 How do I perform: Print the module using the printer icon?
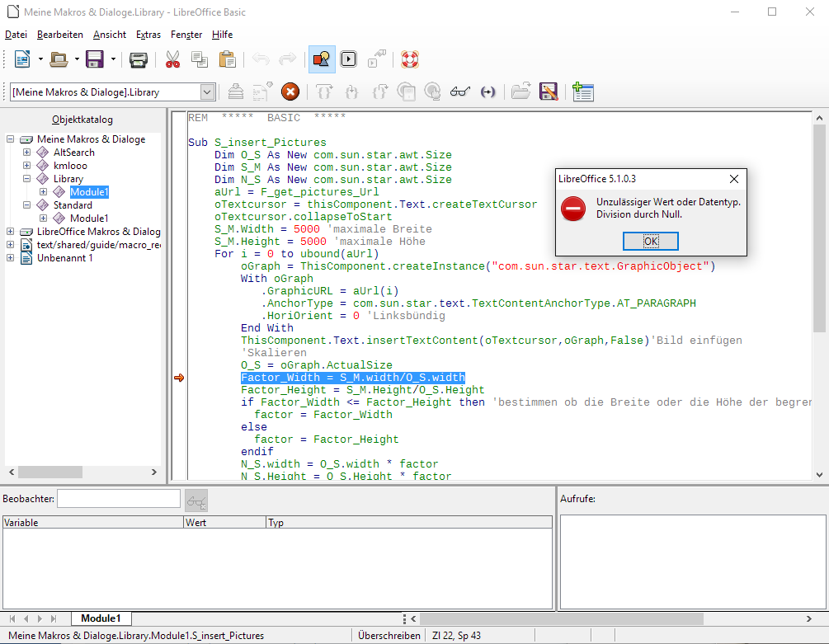[x=139, y=59]
